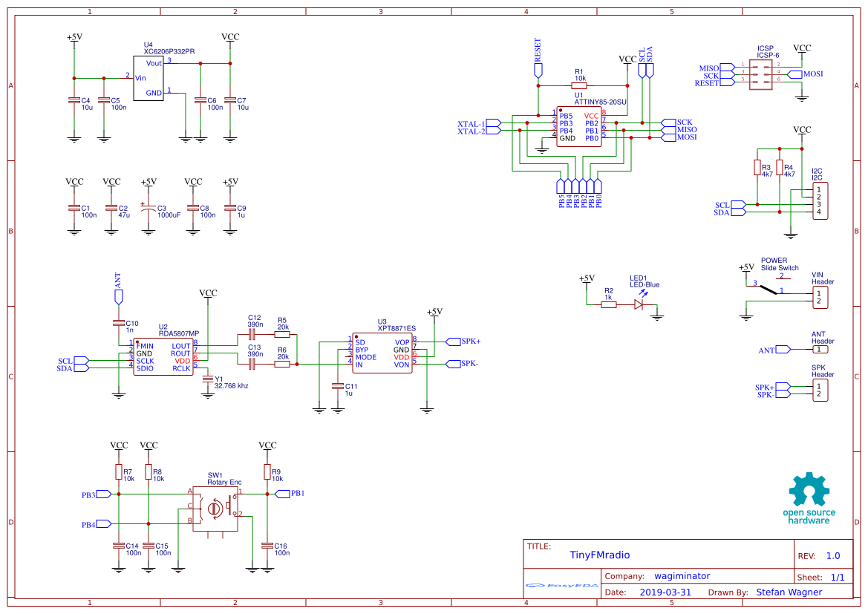Select the XC6206P332PR regulator symbol U4

[149, 76]
